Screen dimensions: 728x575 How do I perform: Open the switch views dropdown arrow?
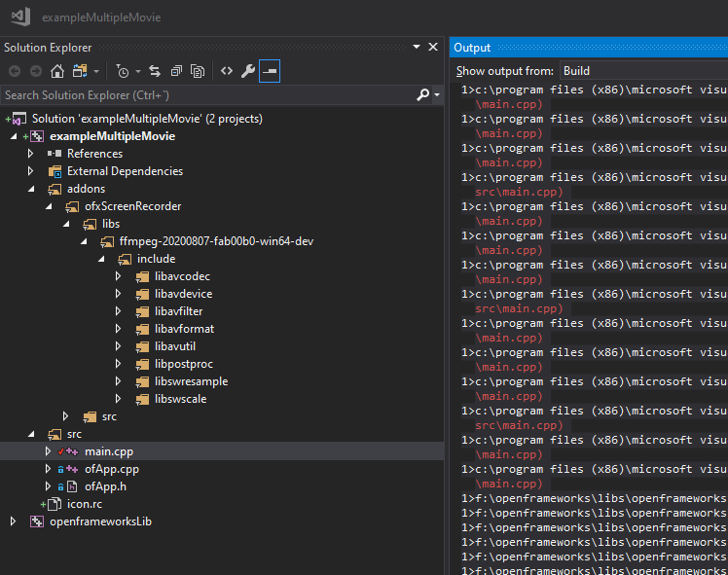(x=96, y=71)
